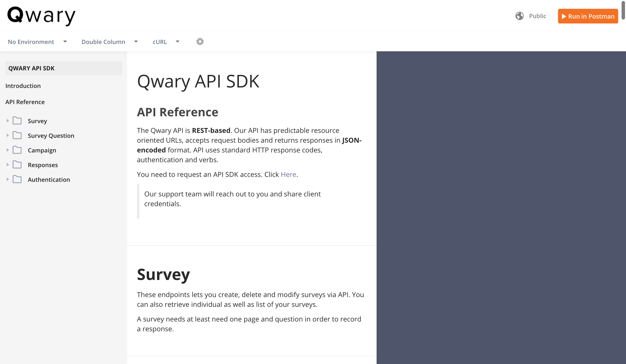Click the Qwary API SDK page title
This screenshot has height=364, width=626.
(198, 81)
